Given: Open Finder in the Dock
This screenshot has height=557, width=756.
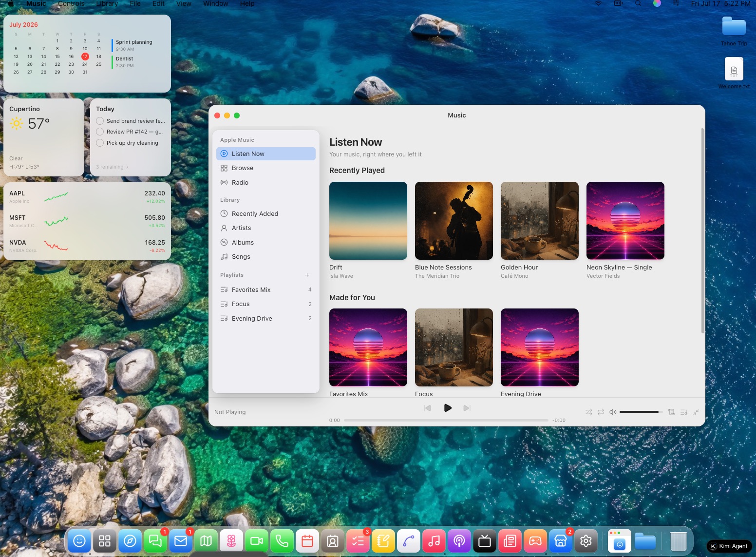Looking at the screenshot, I should pyautogui.click(x=79, y=541).
